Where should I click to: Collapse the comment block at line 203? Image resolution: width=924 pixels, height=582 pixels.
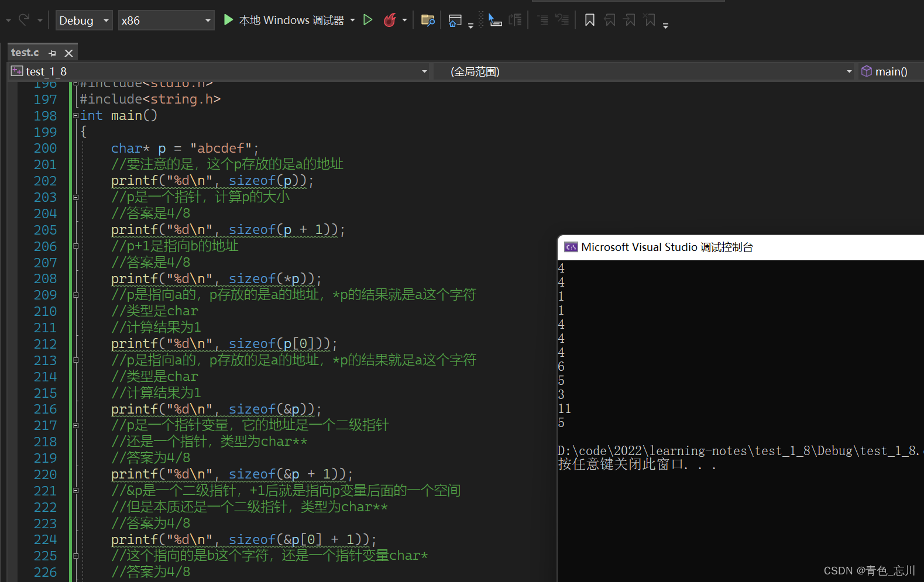tap(75, 198)
